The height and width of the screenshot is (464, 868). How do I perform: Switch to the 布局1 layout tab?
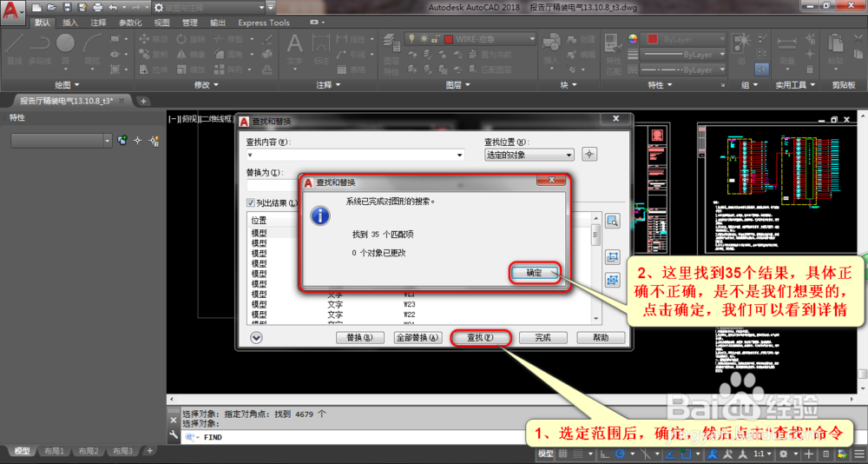(x=54, y=451)
